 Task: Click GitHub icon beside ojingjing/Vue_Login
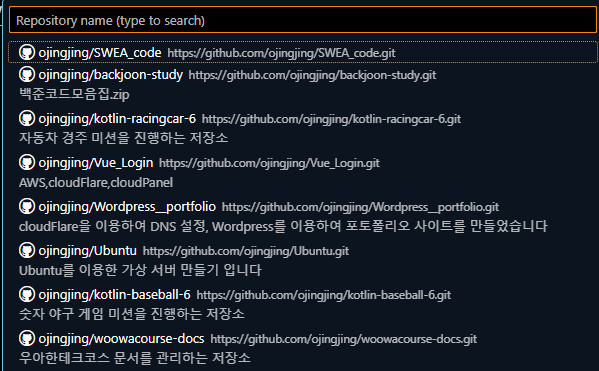pos(27,162)
